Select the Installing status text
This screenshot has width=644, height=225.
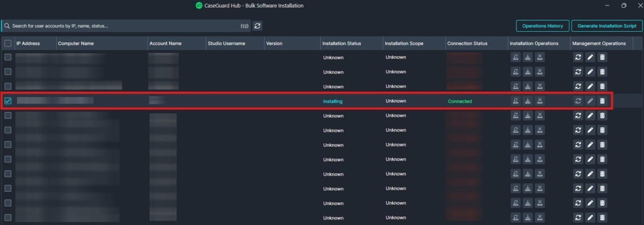click(x=333, y=101)
